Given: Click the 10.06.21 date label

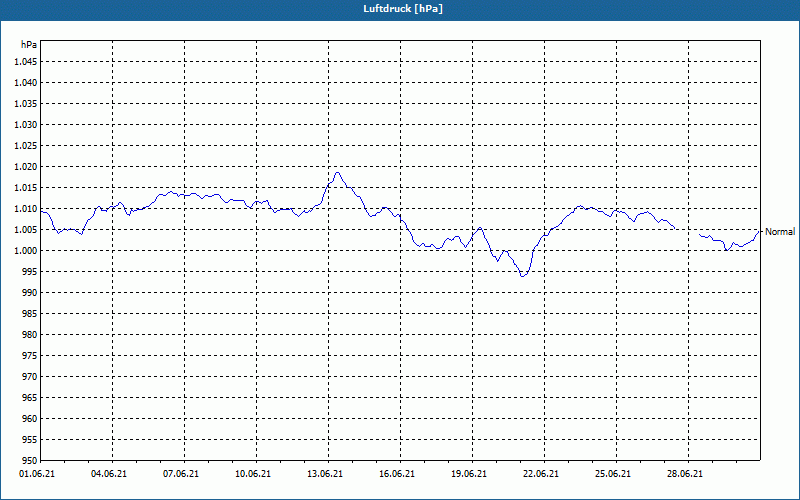Looking at the screenshot, I should [x=253, y=474].
